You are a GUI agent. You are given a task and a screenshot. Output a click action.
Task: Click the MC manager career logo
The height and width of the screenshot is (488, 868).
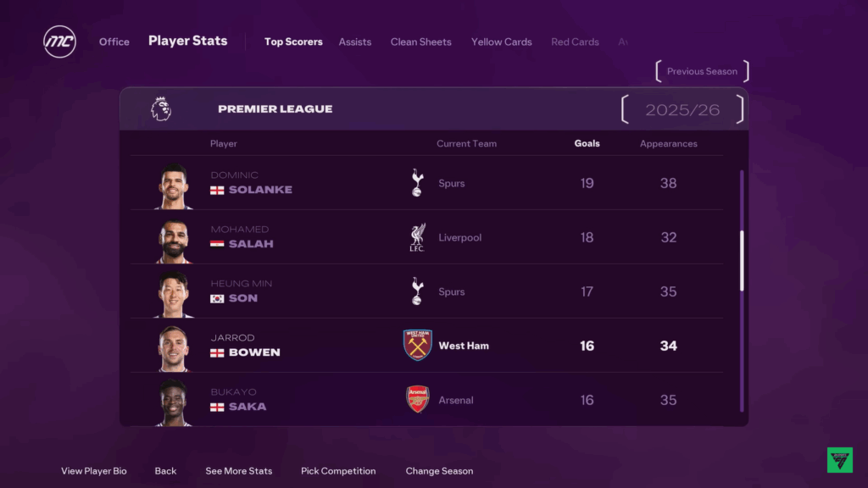(60, 42)
